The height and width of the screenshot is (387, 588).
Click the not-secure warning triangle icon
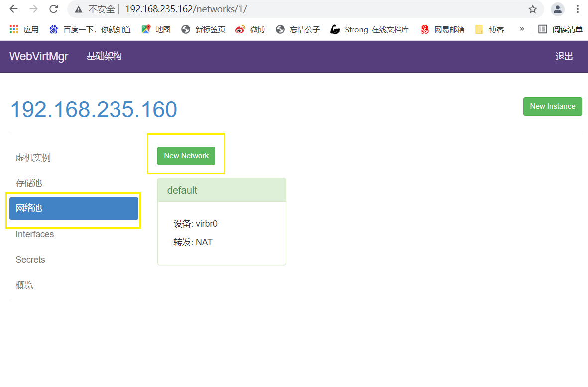(x=78, y=9)
